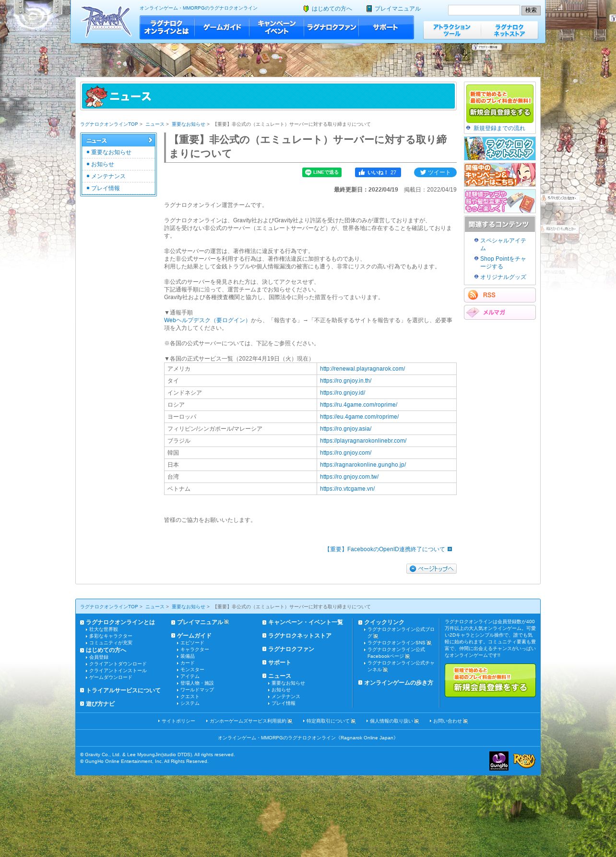616x857 pixels.
Task: Open ラグナロクオンラインとは menu tab
Action: (x=167, y=27)
